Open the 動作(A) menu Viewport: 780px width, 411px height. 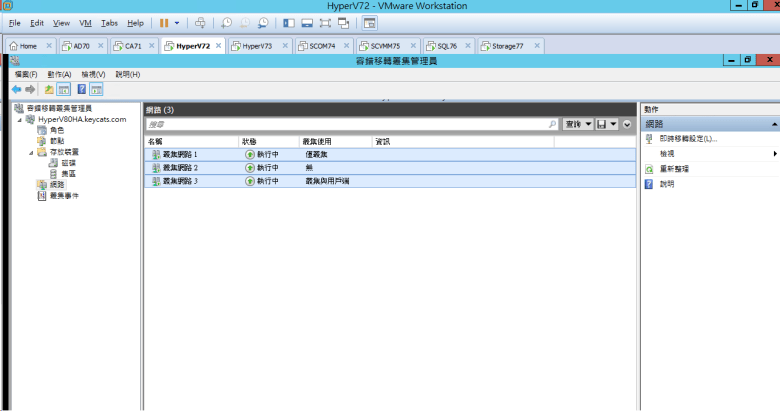(x=59, y=74)
